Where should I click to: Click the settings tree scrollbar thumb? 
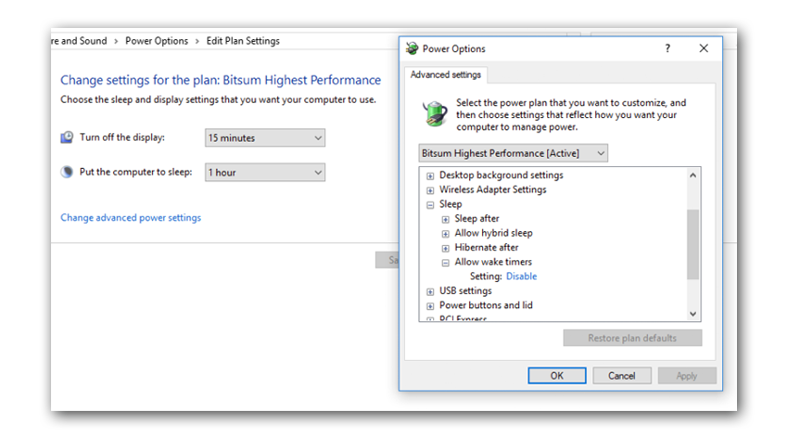coord(692,244)
